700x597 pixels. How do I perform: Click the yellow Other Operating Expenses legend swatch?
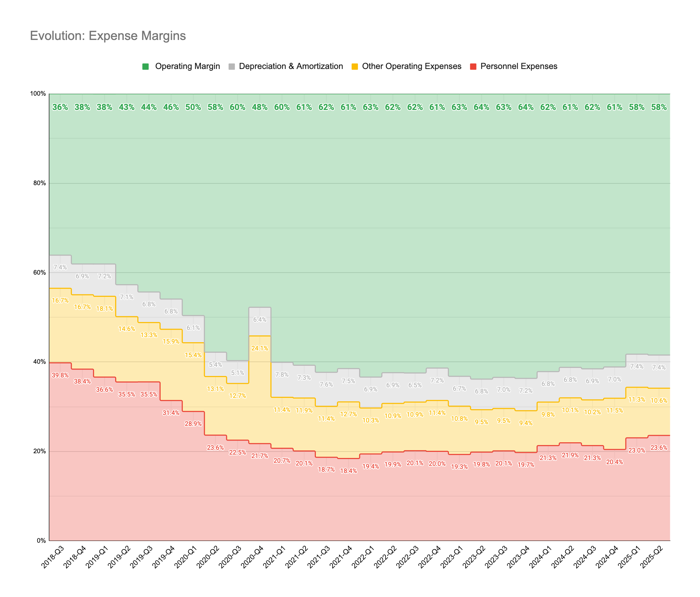click(x=355, y=67)
